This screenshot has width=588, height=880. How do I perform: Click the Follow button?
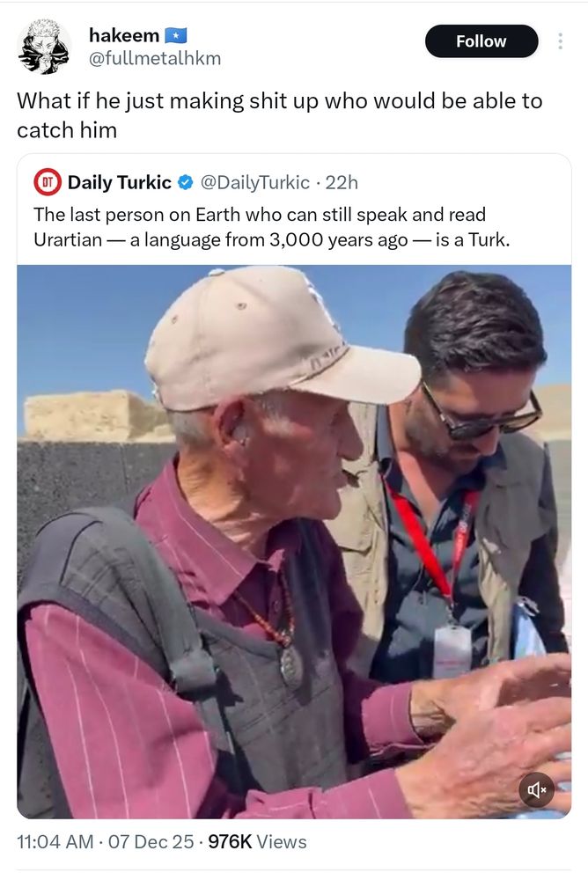481,41
